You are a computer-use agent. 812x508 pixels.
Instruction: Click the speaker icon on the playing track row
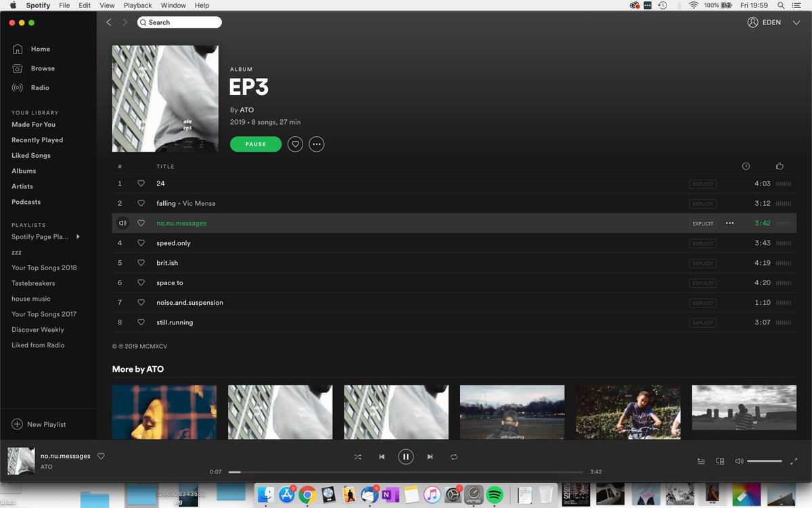pos(122,223)
